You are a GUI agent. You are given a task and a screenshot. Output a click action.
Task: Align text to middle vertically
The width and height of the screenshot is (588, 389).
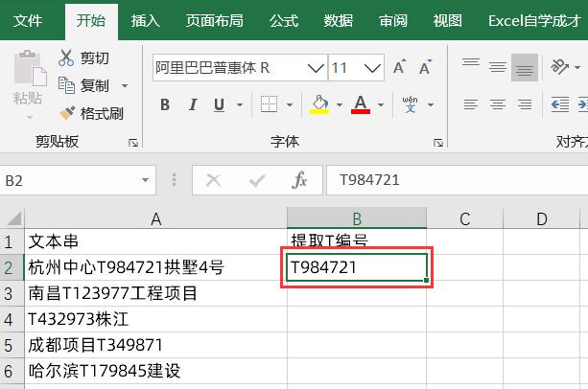498,67
